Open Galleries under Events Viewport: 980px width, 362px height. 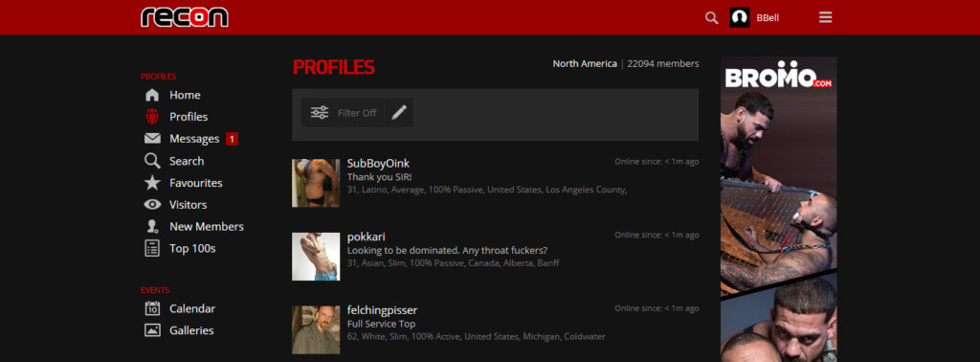click(x=191, y=330)
